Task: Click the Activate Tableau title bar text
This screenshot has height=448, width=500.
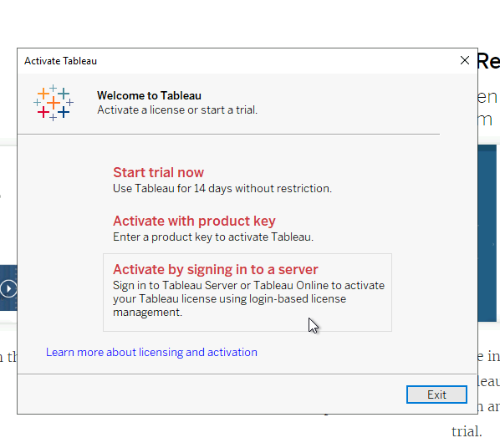Action: [x=60, y=61]
